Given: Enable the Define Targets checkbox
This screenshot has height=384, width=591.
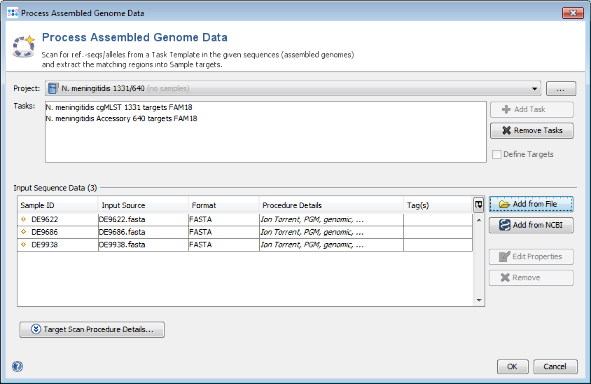Looking at the screenshot, I should pos(496,154).
